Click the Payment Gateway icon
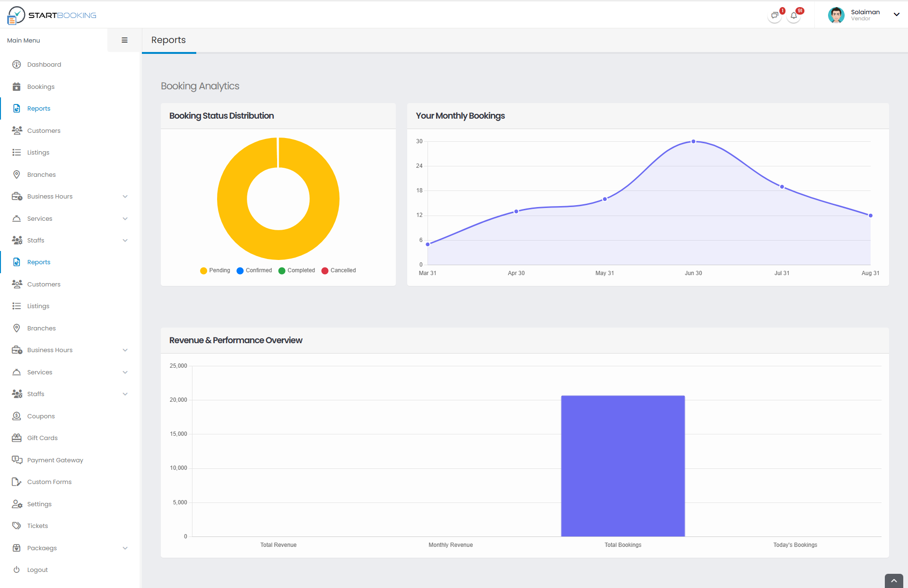 [17, 460]
